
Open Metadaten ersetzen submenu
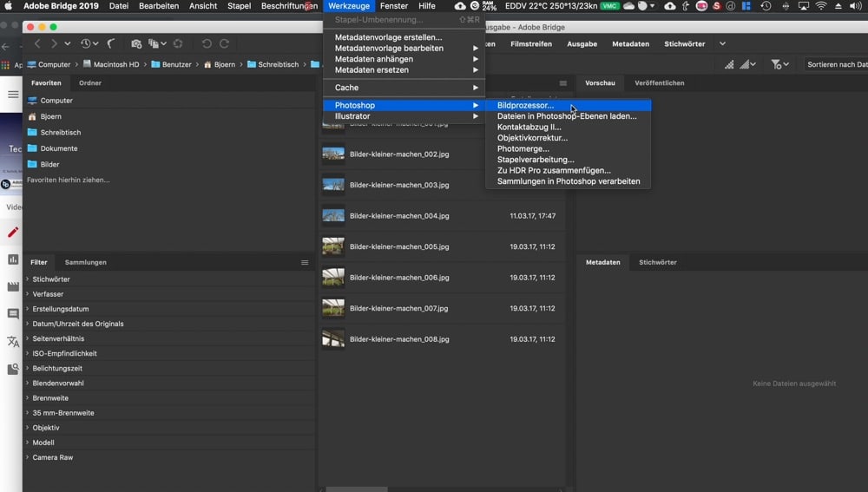pos(404,70)
